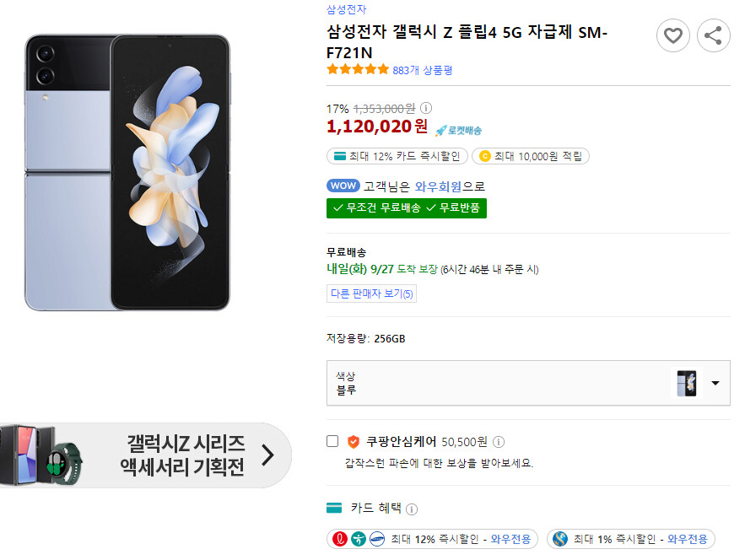
Task: Click 다른 판매자 보기(5) button
Action: [371, 293]
